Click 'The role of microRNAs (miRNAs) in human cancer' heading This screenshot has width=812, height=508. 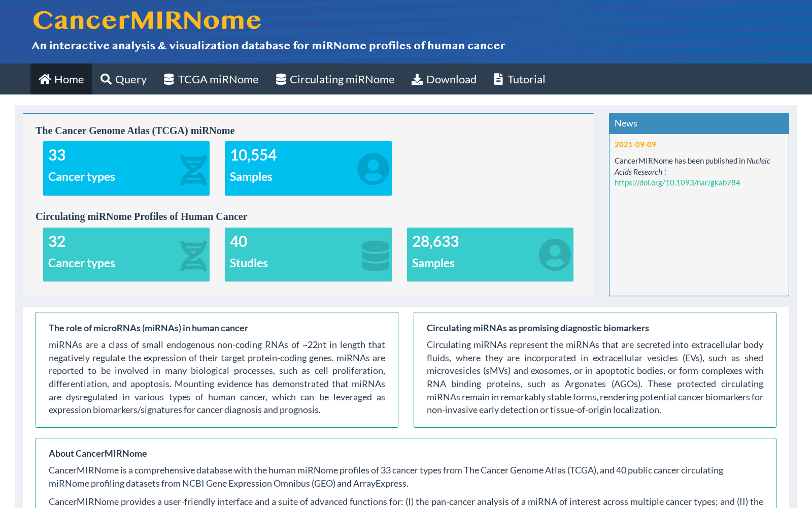click(148, 328)
